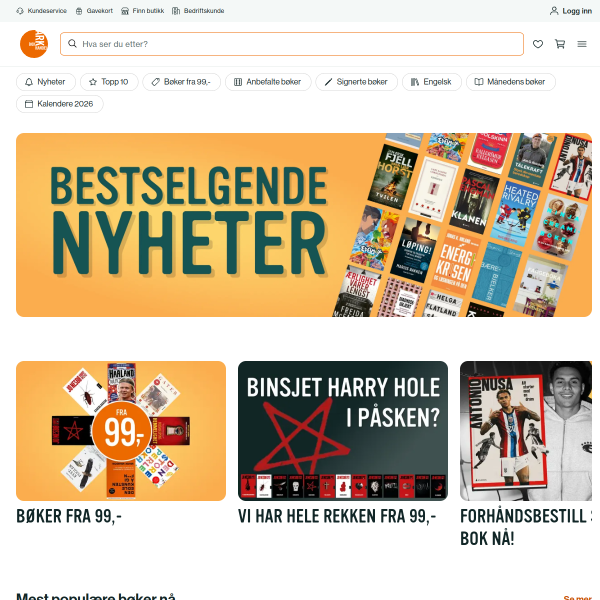This screenshot has height=600, width=600.
Task: Open 'Bøker fra 99,-' chip
Action: (x=181, y=82)
